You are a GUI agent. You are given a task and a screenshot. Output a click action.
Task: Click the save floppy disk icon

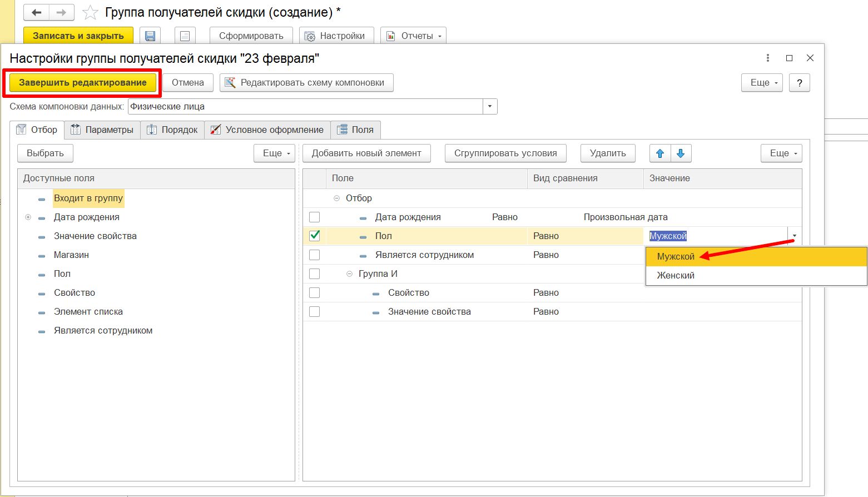(150, 36)
